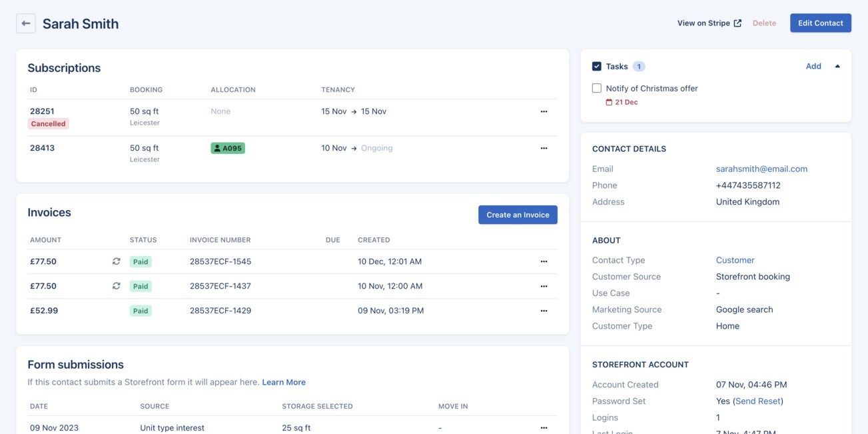Collapse the Tasks panel with the chevron
This screenshot has width=868, height=434.
coord(837,65)
